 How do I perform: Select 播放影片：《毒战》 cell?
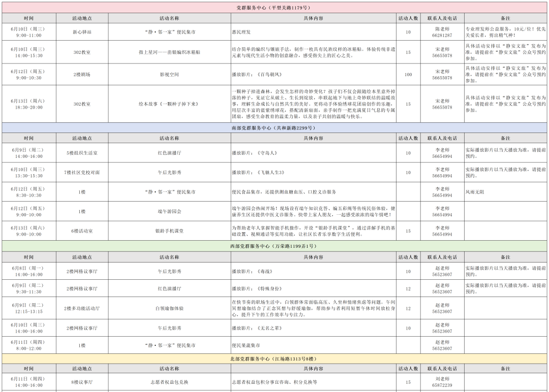click(313, 271)
